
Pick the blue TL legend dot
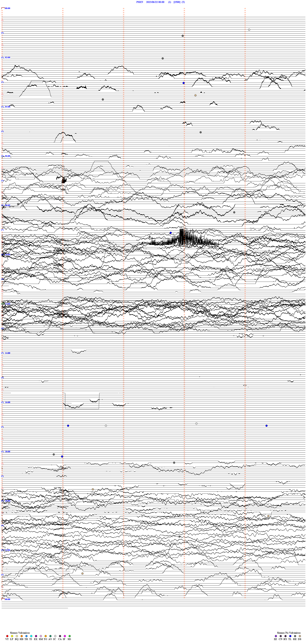(290, 636)
